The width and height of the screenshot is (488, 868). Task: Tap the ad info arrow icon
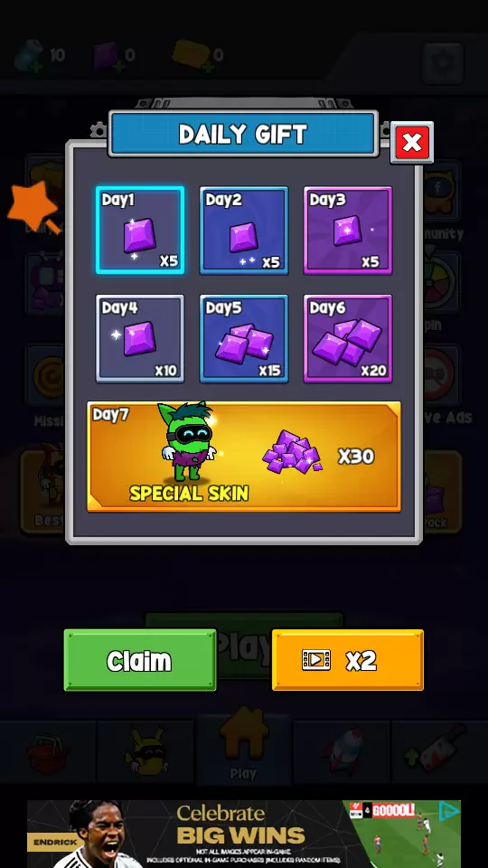[x=449, y=812]
